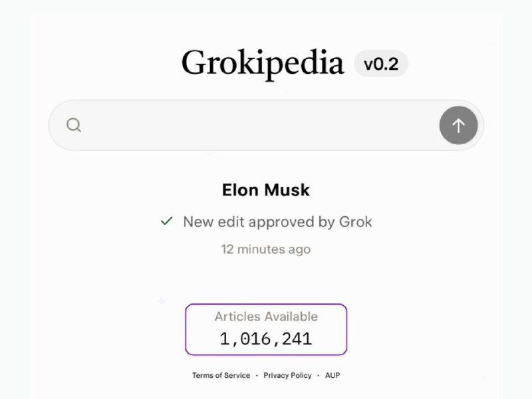The height and width of the screenshot is (399, 532).
Task: Click the search glass icon inside the input
Action: [73, 125]
